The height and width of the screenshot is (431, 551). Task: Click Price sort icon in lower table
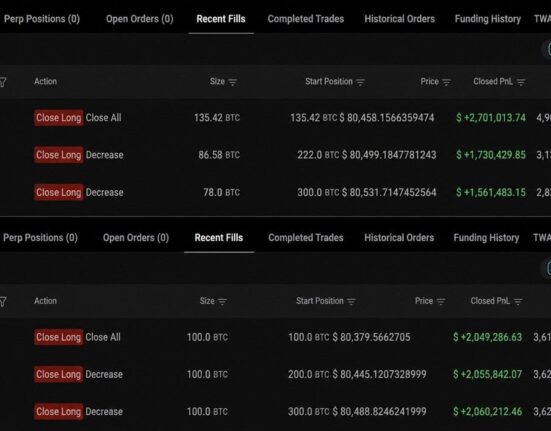click(x=441, y=302)
